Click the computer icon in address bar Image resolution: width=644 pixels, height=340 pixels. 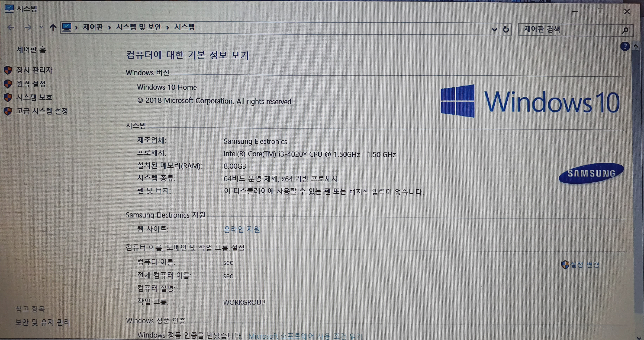(x=67, y=27)
